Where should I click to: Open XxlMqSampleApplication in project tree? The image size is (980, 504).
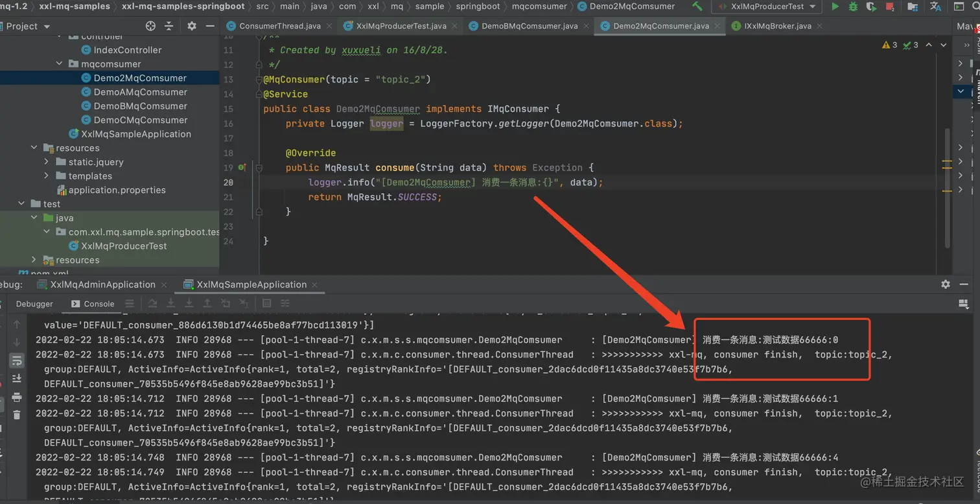click(x=136, y=134)
